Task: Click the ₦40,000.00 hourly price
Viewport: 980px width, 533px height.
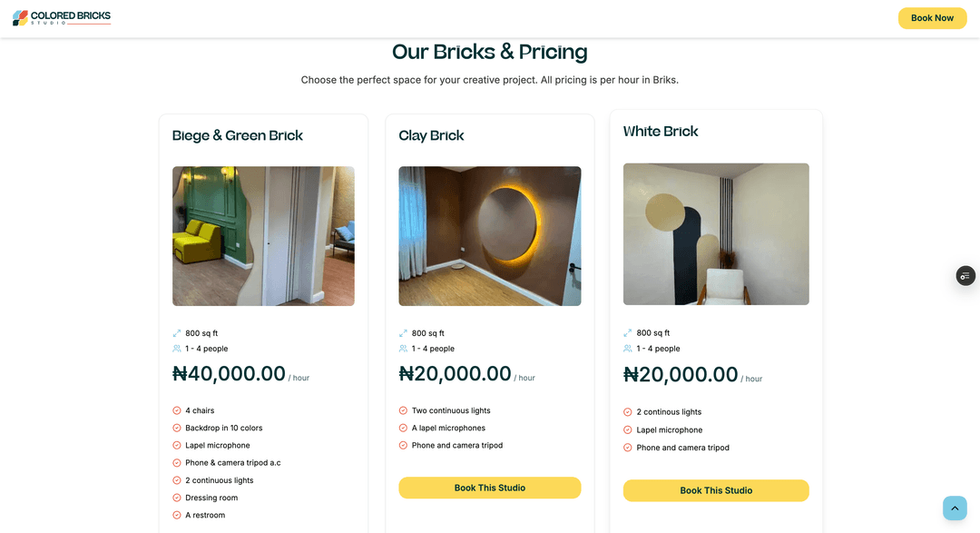Action: (229, 374)
